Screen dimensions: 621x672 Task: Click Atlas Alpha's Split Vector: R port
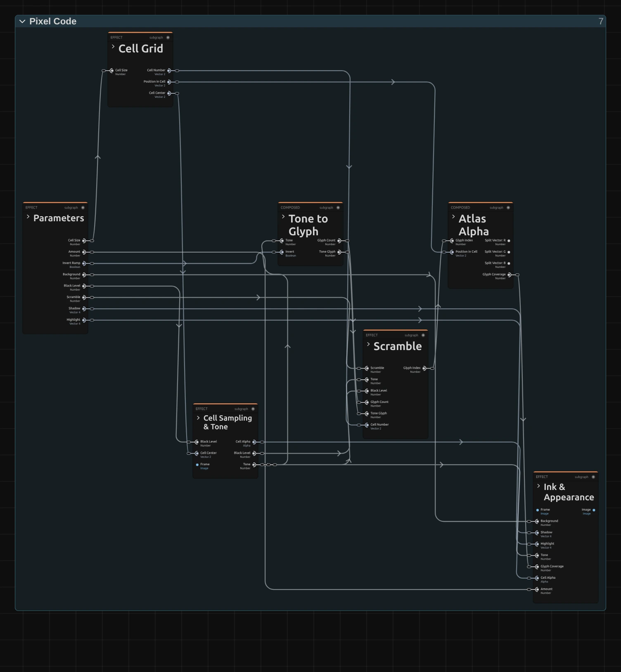509,241
